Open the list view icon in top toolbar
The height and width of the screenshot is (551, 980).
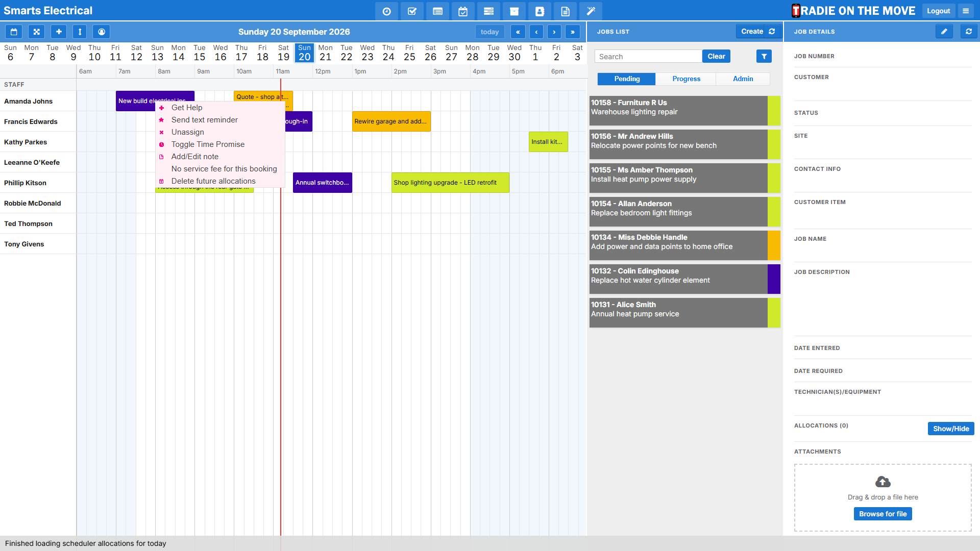pos(437,11)
